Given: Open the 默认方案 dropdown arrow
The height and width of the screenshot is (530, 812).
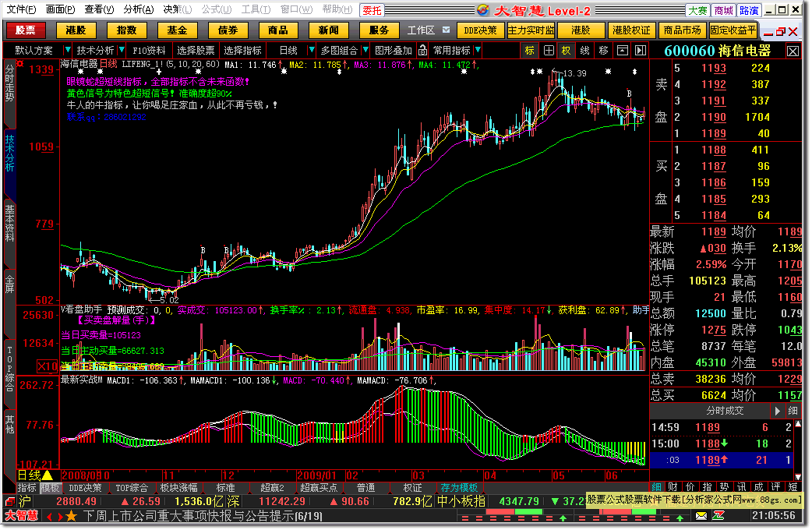Looking at the screenshot, I should (67, 50).
